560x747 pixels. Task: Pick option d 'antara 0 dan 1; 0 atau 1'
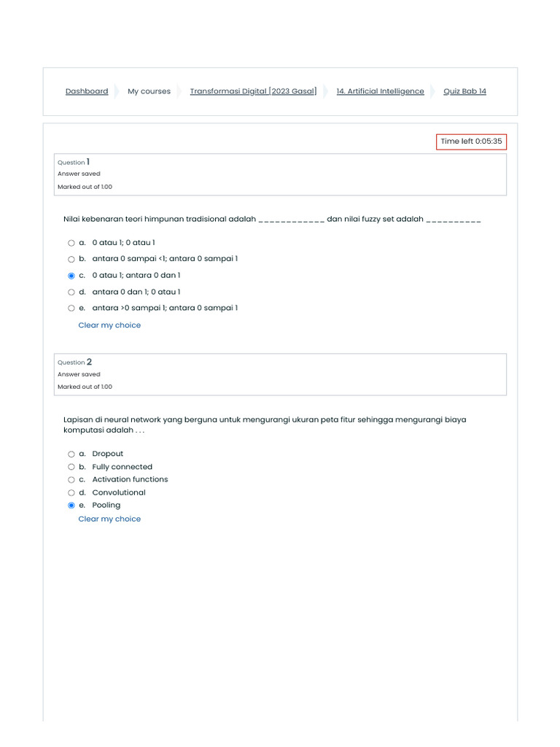[x=71, y=292]
